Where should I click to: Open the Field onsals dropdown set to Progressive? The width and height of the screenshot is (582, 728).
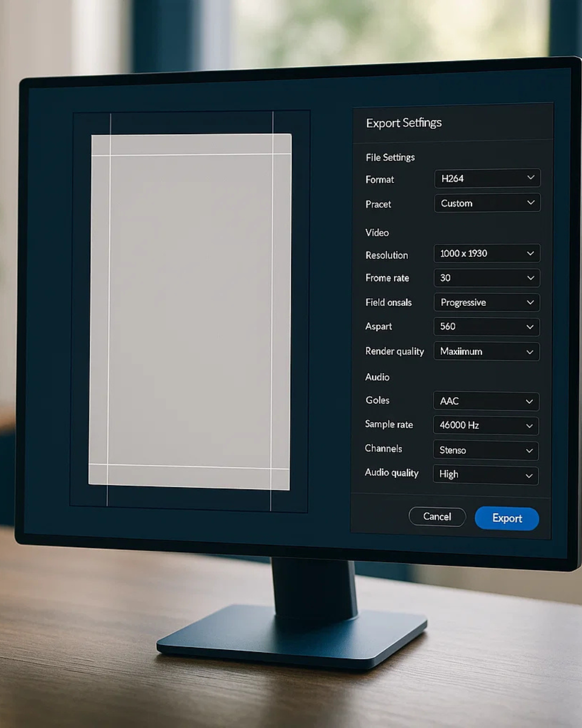pyautogui.click(x=486, y=303)
